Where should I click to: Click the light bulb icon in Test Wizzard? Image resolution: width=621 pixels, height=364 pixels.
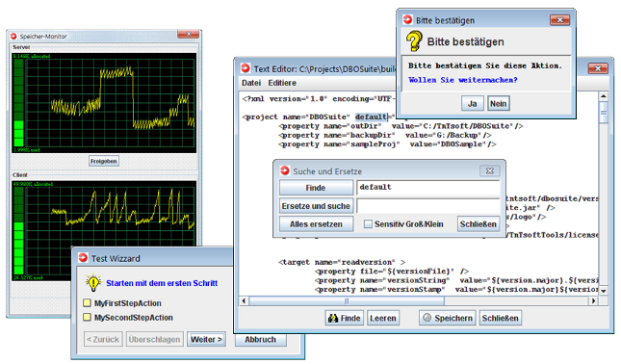tap(93, 282)
